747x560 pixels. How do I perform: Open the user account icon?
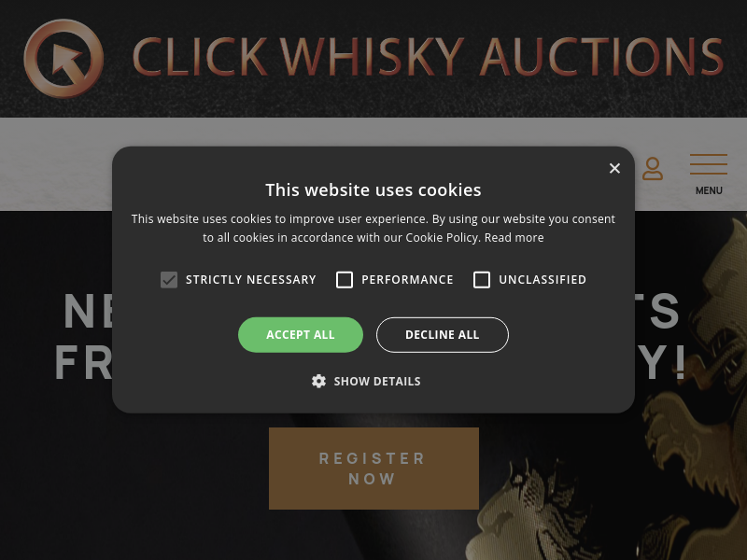tap(652, 169)
